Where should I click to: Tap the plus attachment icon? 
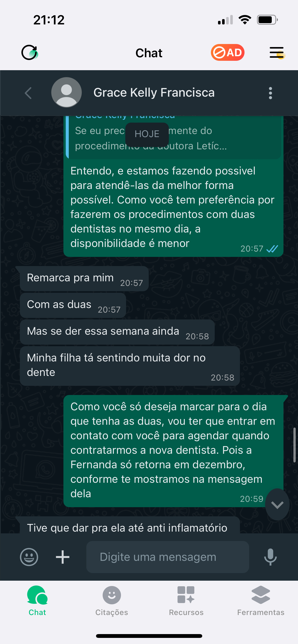tap(63, 557)
